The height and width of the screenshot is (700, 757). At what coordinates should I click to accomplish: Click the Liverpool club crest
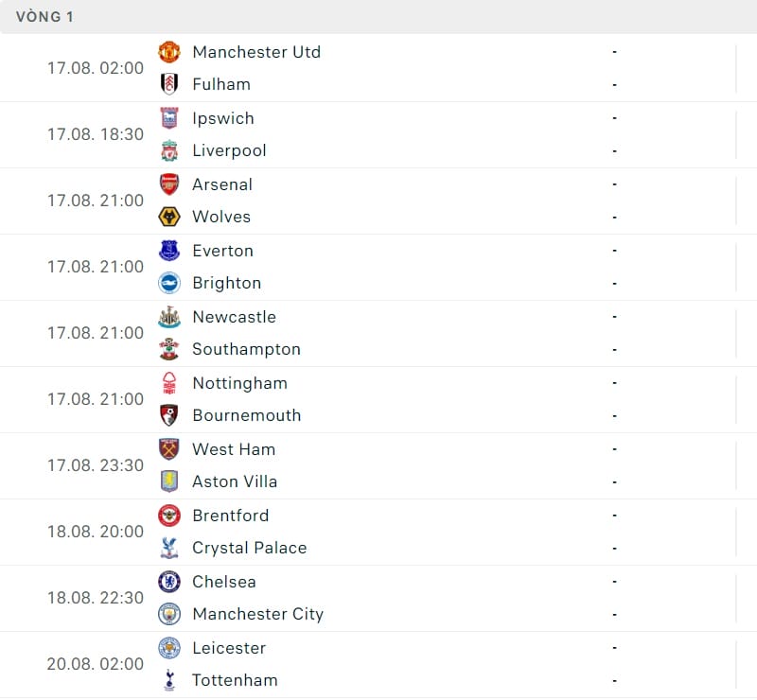[169, 150]
